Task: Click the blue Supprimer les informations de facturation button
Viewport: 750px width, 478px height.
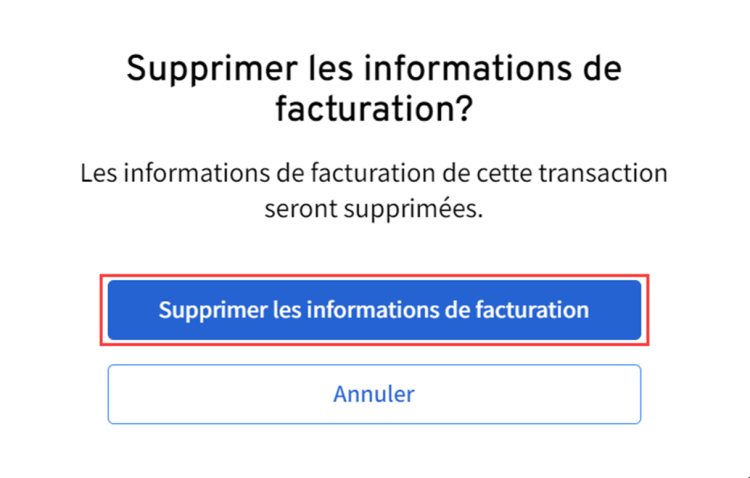Action: pos(374,310)
